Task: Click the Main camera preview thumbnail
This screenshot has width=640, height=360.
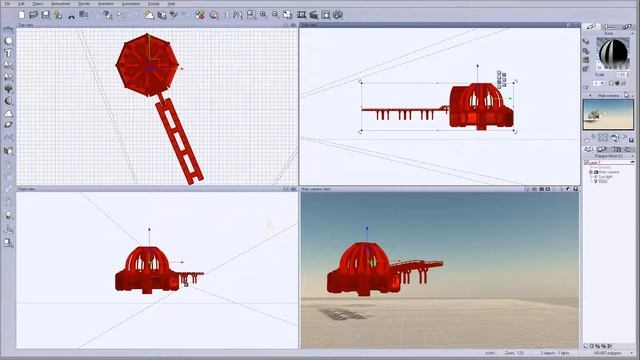Action: click(608, 115)
